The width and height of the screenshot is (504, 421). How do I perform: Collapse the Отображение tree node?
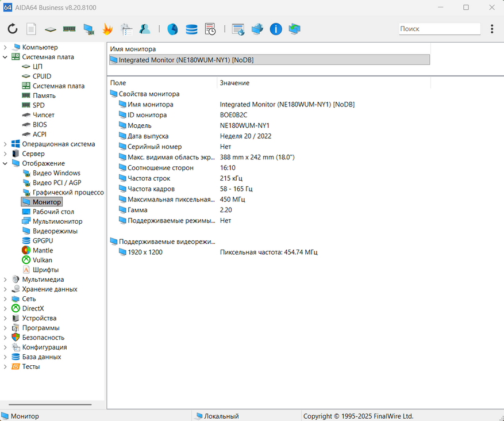coord(5,163)
